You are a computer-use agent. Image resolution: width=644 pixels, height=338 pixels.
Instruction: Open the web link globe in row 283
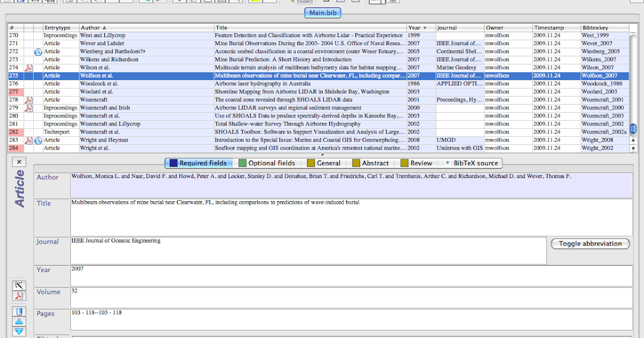click(38, 140)
